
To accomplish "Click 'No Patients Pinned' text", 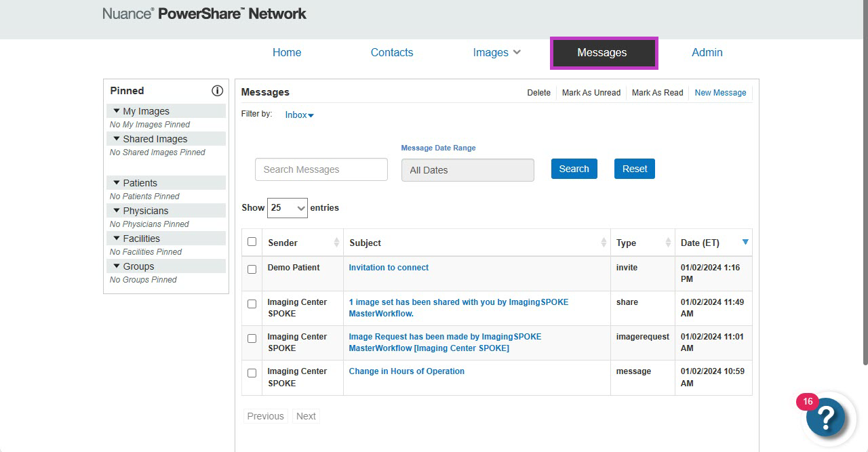I will pos(144,197).
